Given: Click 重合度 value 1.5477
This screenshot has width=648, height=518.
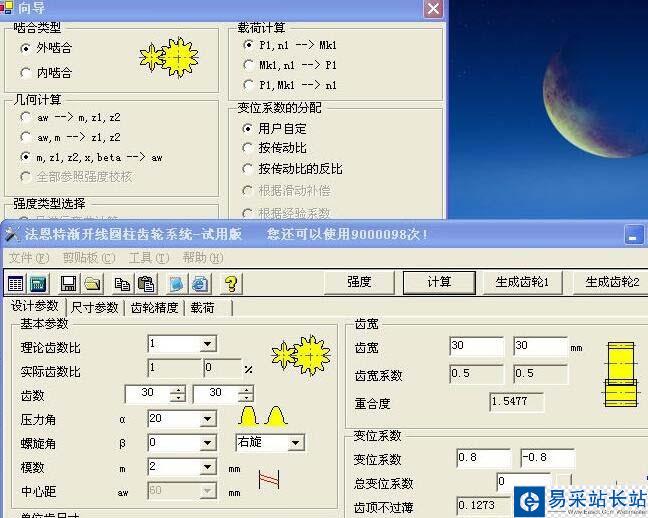Looking at the screenshot, I should tap(516, 401).
